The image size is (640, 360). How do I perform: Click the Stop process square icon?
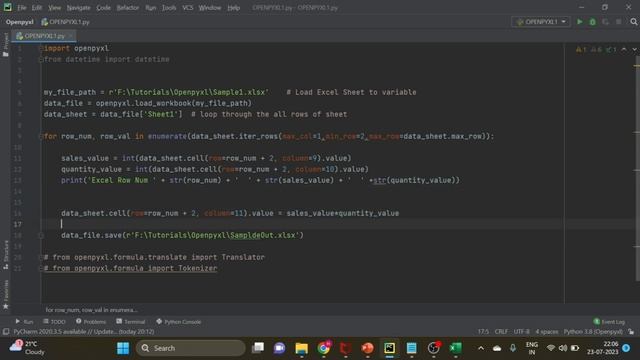619,22
